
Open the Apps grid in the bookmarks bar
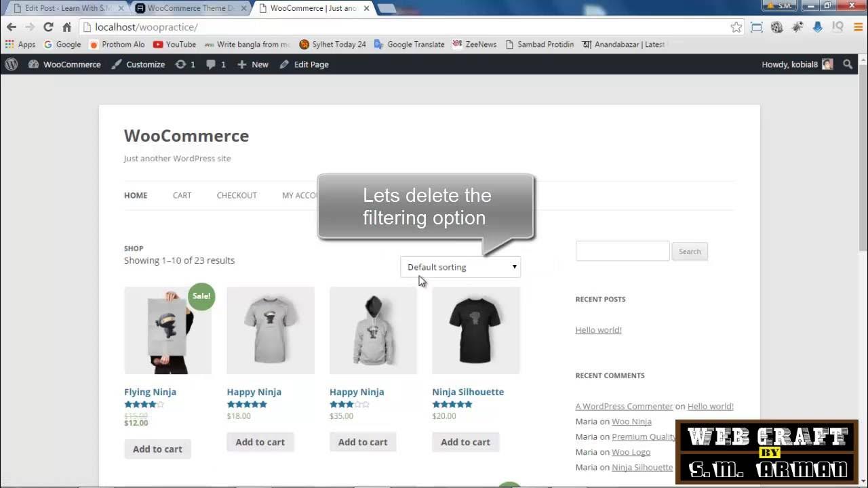click(x=20, y=44)
